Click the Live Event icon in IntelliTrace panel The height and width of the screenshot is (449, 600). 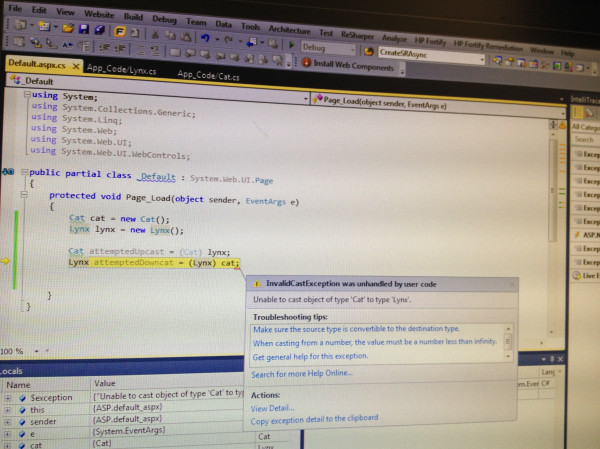pyautogui.click(x=576, y=275)
